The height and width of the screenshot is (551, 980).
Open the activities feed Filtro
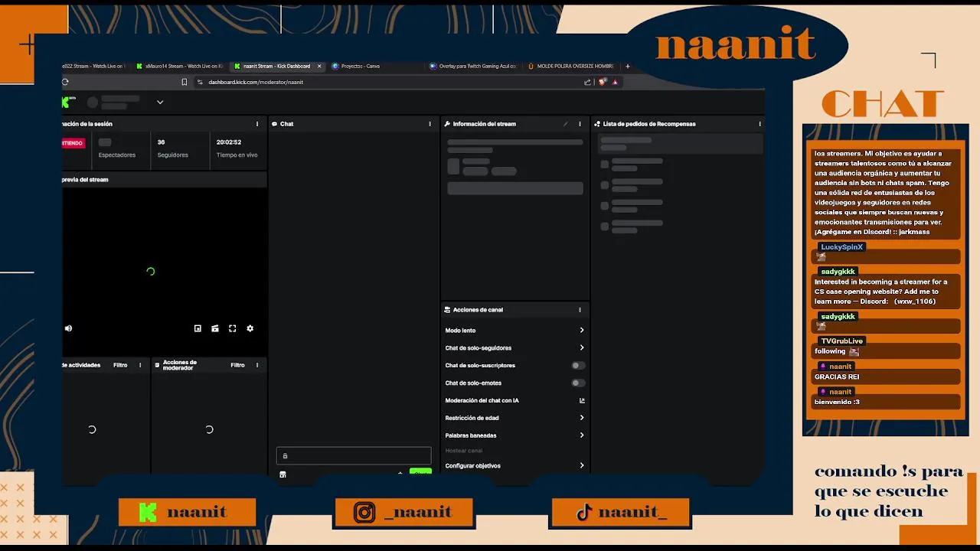pos(120,365)
